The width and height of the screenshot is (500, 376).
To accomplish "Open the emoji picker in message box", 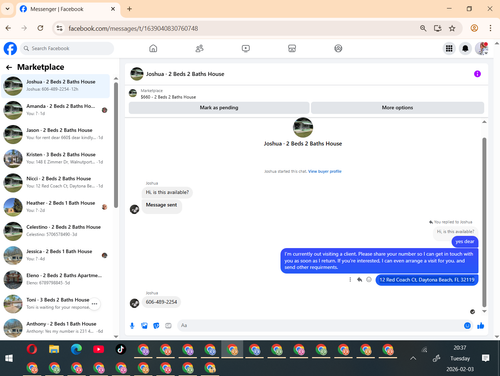I will tap(467, 326).
